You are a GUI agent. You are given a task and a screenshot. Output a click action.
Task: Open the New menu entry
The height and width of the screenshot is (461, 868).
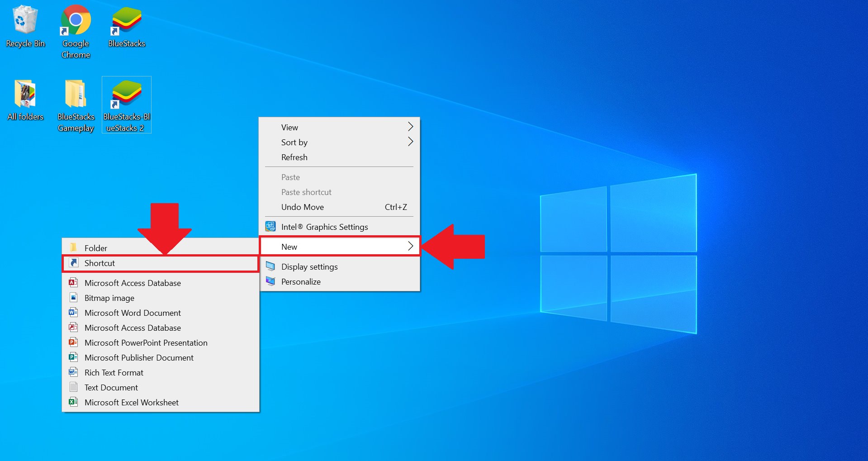pos(339,247)
